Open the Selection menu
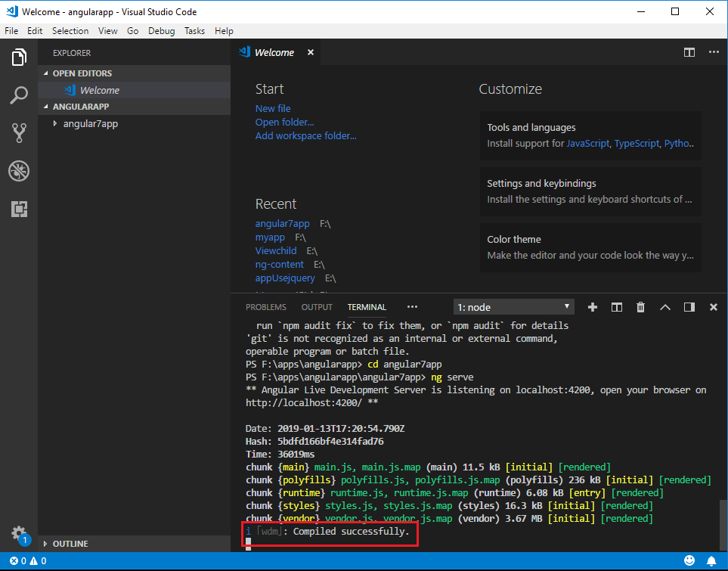 click(70, 31)
